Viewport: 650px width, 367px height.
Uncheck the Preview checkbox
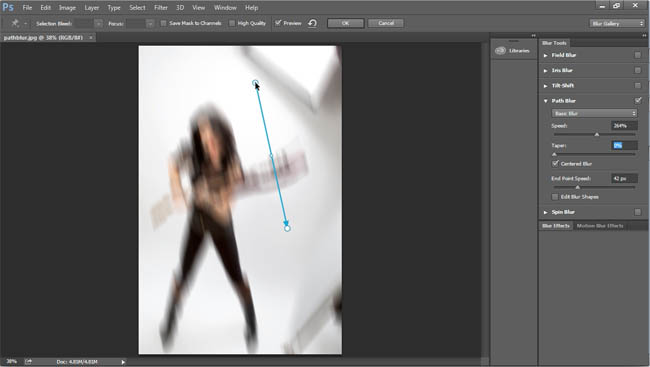click(x=278, y=23)
